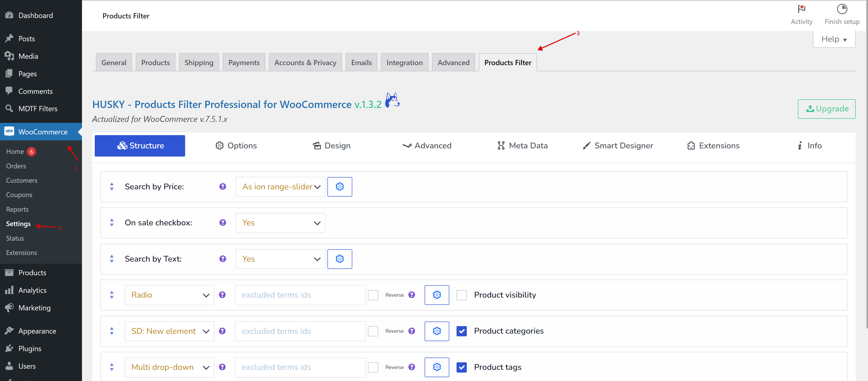Viewport: 868px width, 381px height.
Task: Switch to the Emails settings tab
Action: pos(361,62)
